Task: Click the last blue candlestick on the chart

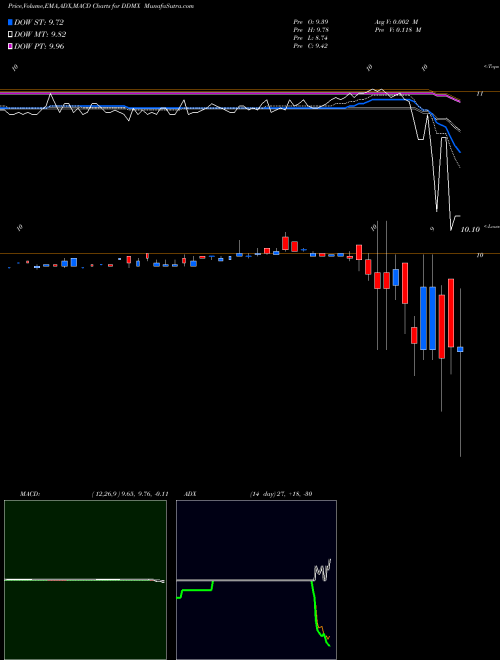Action: [460, 349]
